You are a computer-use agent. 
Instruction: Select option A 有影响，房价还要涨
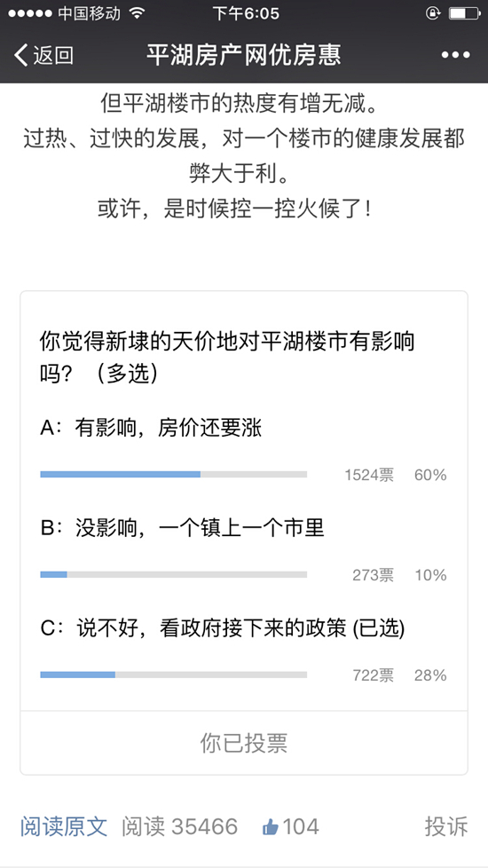[x=151, y=428]
